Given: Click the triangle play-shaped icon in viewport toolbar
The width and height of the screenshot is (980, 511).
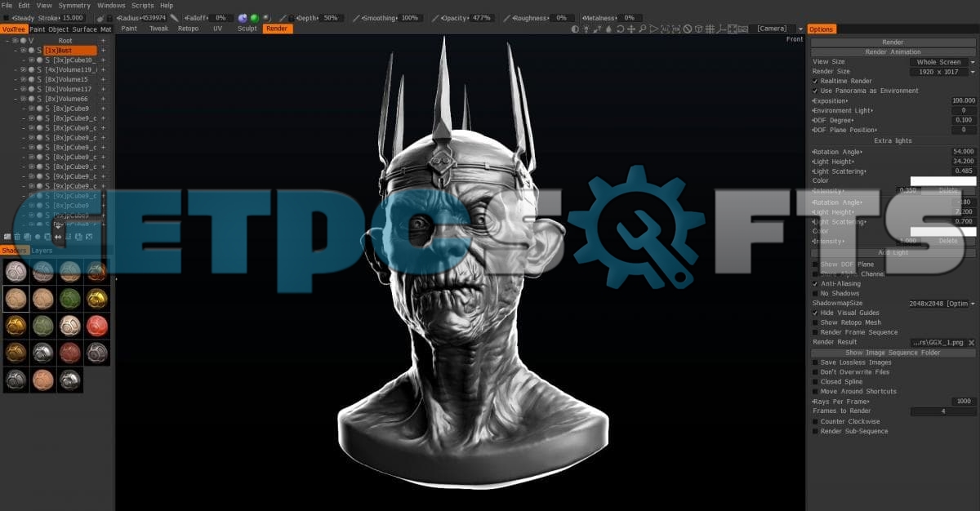Looking at the screenshot, I should (653, 29).
